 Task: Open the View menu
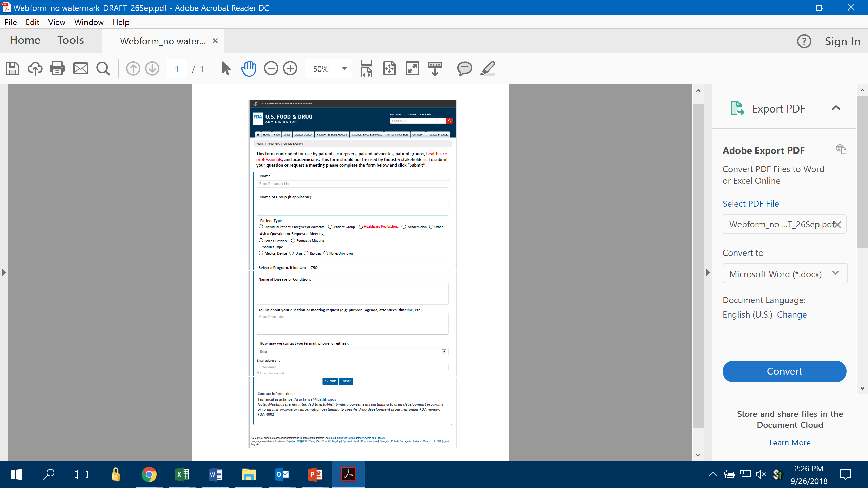click(56, 22)
